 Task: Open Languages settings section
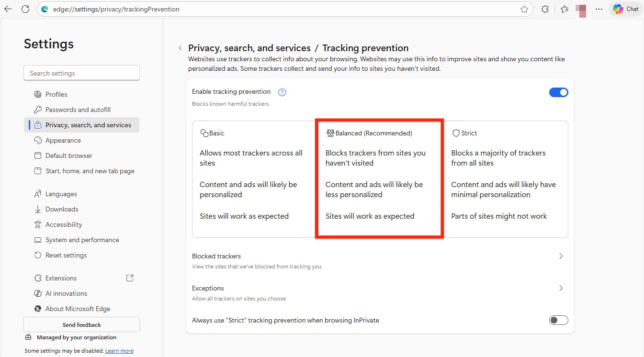point(81,194)
